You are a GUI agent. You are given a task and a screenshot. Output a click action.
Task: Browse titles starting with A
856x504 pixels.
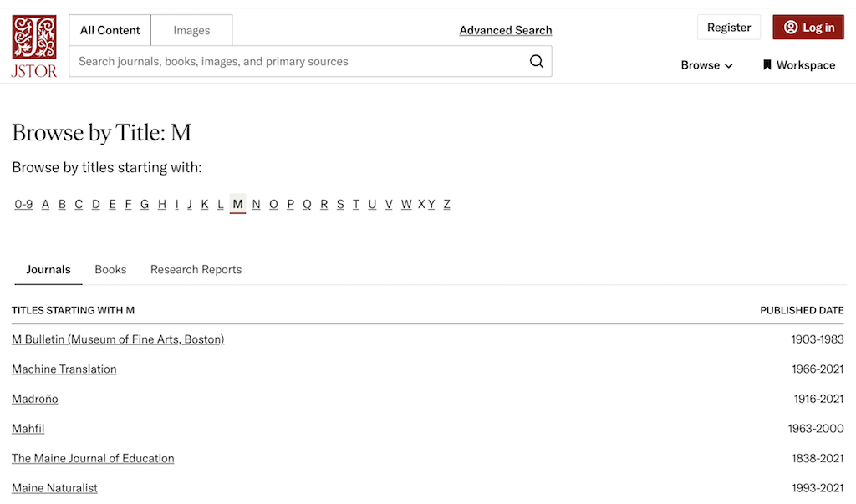point(45,204)
